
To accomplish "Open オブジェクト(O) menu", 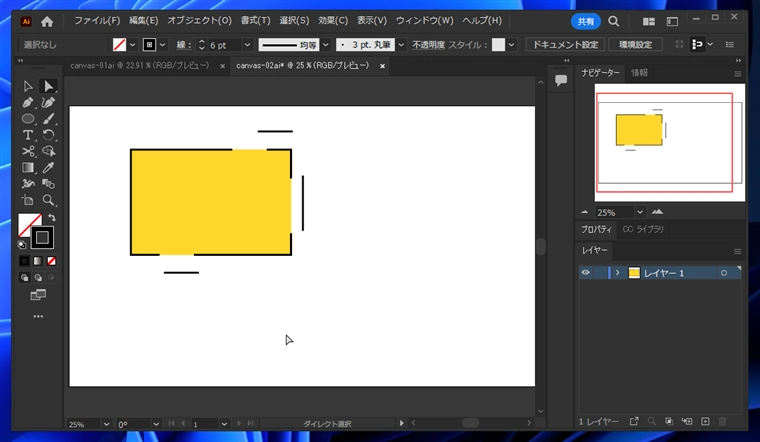I will pos(199,21).
